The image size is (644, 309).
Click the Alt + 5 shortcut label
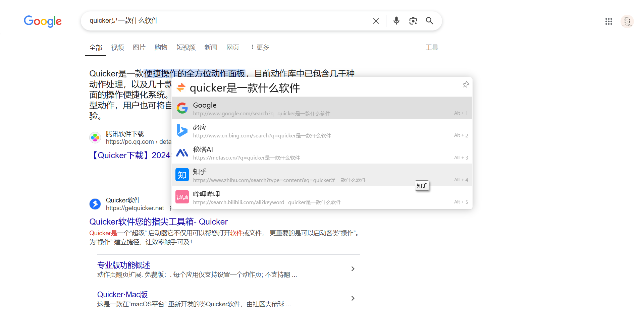tap(461, 202)
